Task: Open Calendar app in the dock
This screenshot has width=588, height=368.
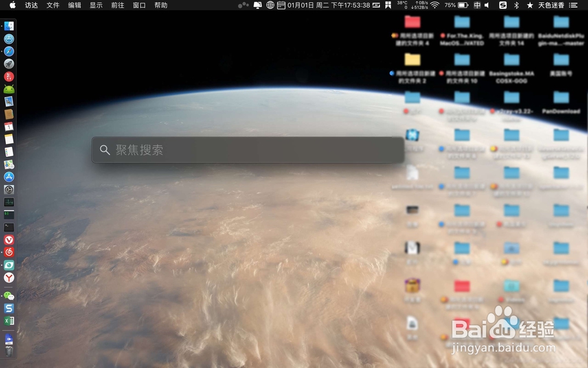Action: coord(9,127)
